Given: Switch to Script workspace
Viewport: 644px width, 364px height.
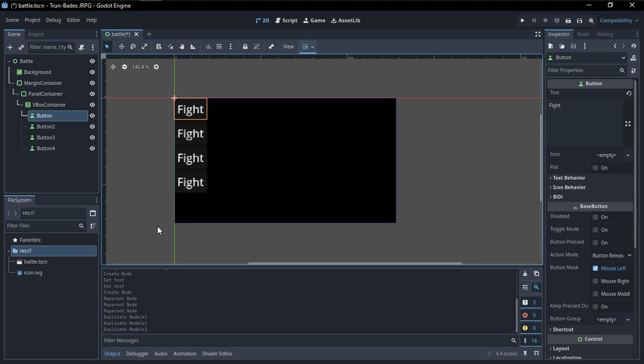Looking at the screenshot, I should coord(286,20).
